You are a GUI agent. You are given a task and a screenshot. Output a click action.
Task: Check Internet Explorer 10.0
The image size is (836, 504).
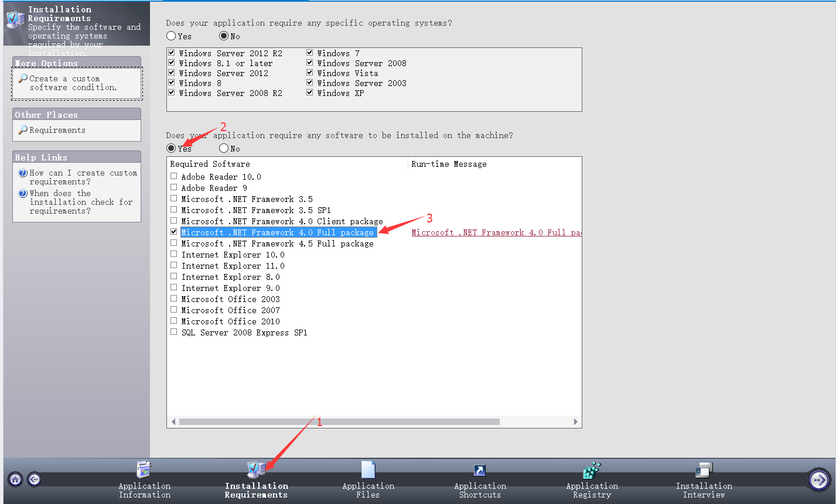174,254
